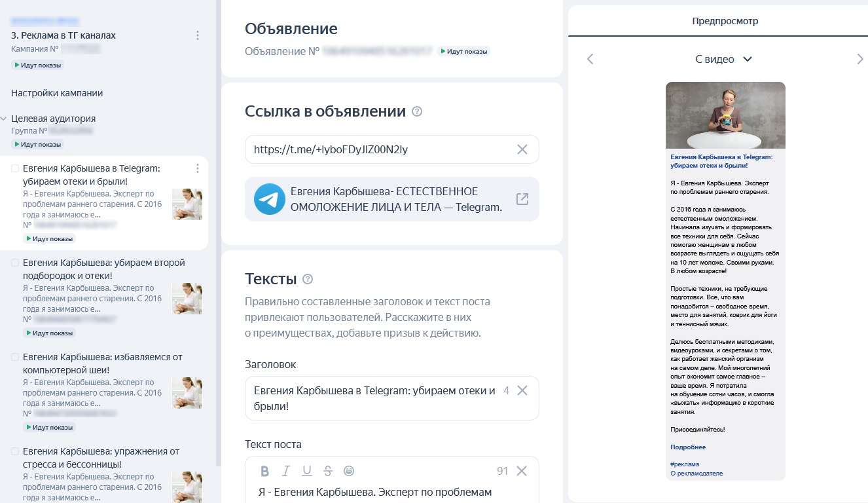Open the help tooltip next to Тексты

tap(308, 279)
